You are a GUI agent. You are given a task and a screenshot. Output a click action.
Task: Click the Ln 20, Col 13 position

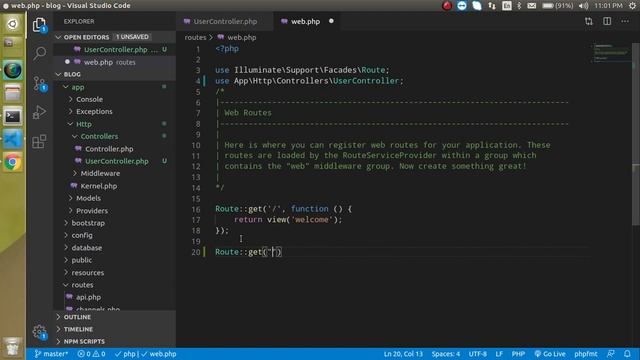(x=403, y=354)
